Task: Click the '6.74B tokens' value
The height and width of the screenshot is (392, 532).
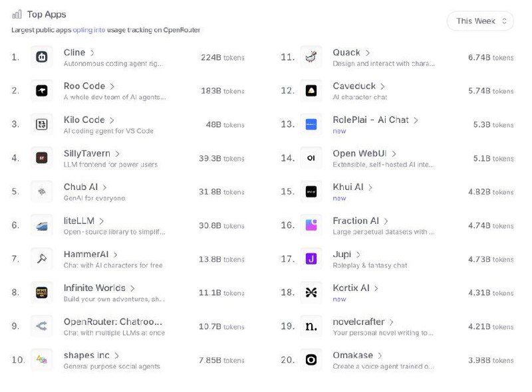Action: pyautogui.click(x=491, y=58)
